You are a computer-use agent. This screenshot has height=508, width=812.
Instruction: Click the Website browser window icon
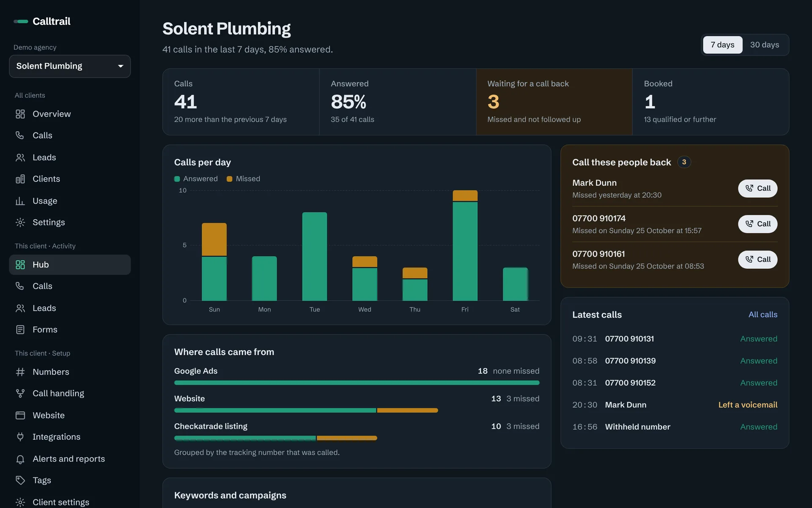coord(20,415)
